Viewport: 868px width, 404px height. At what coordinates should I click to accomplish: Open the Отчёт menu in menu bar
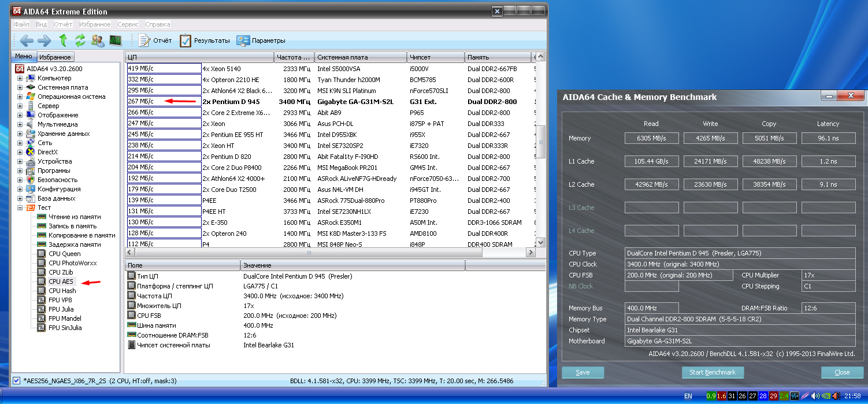(x=63, y=25)
